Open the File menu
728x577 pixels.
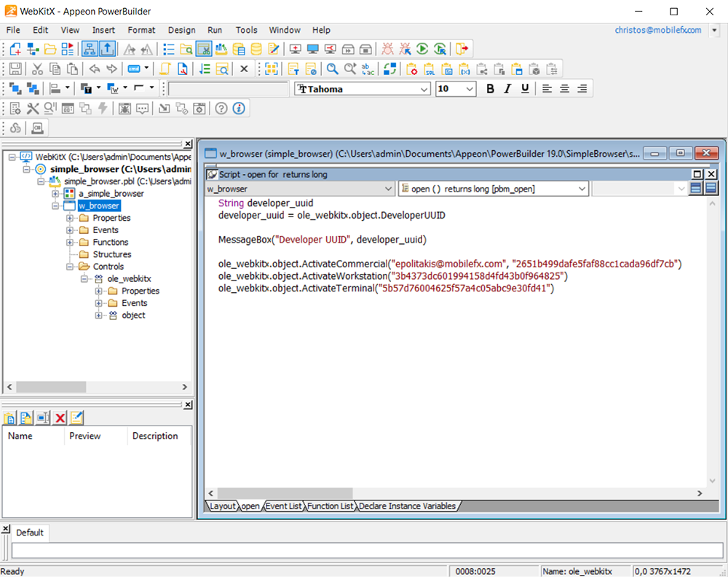point(13,30)
